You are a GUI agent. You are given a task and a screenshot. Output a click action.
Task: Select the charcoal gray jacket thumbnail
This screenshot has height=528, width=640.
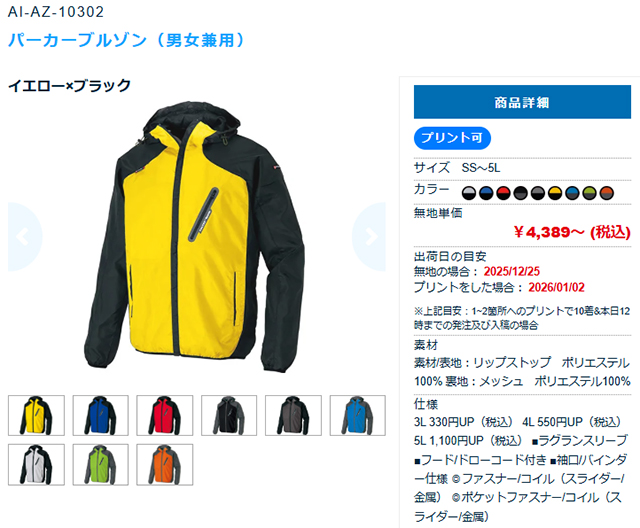tap(293, 415)
